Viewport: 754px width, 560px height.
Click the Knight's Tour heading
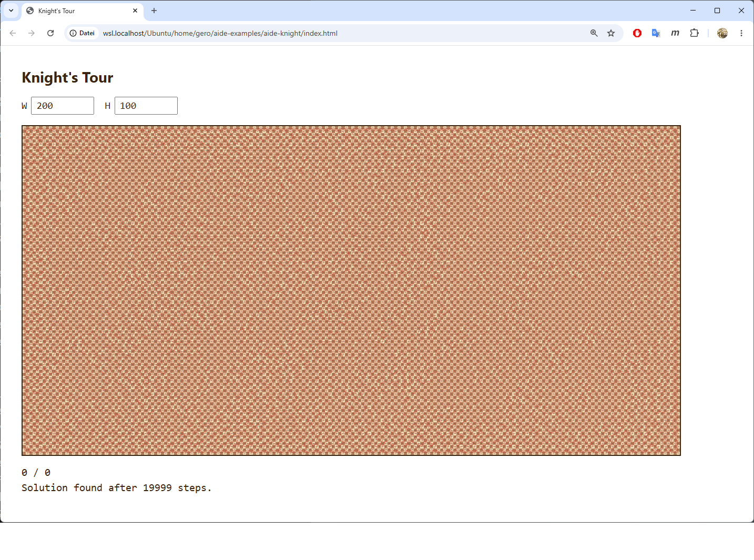(67, 78)
